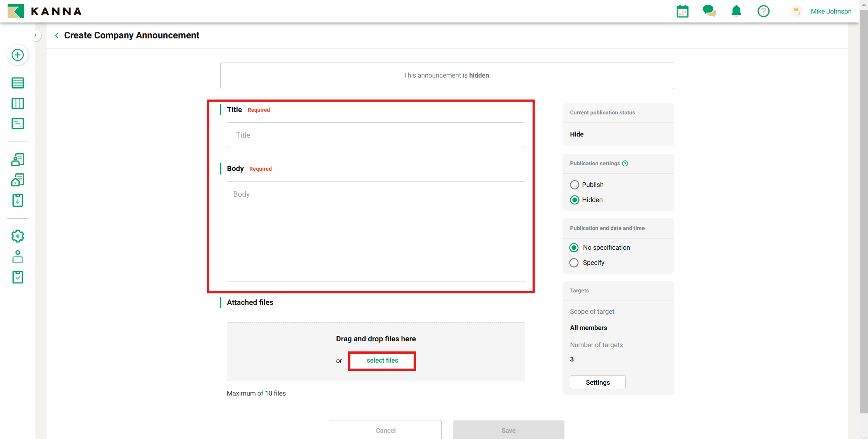Open the calendar icon in header
Viewport: 868px width, 439px height.
click(x=682, y=12)
